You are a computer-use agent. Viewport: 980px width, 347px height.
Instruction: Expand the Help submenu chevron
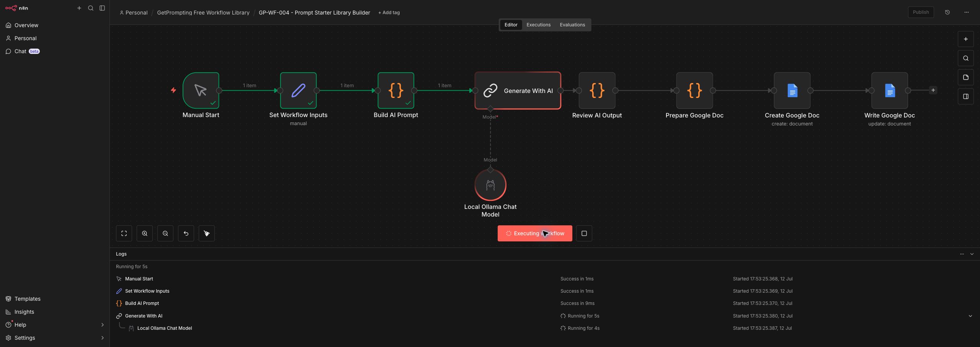point(102,325)
